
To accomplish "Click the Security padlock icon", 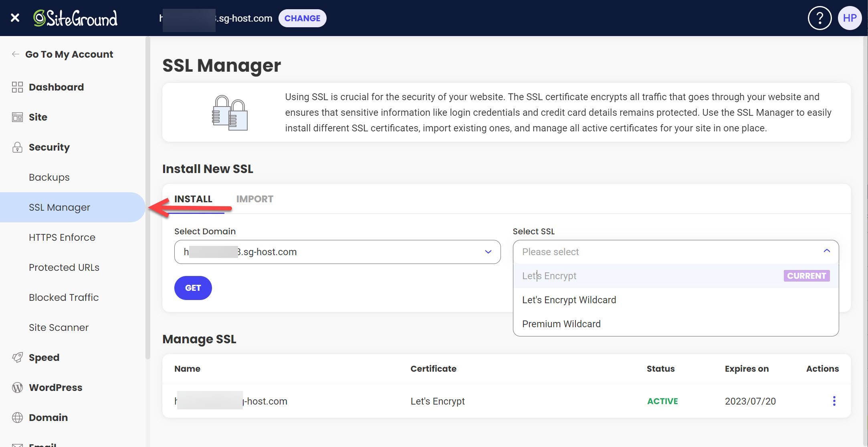I will point(17,147).
